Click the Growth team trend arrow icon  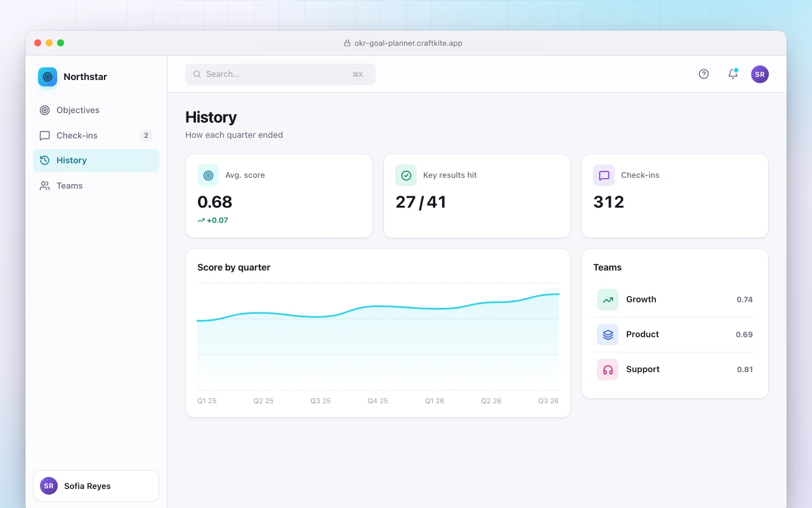coord(608,300)
